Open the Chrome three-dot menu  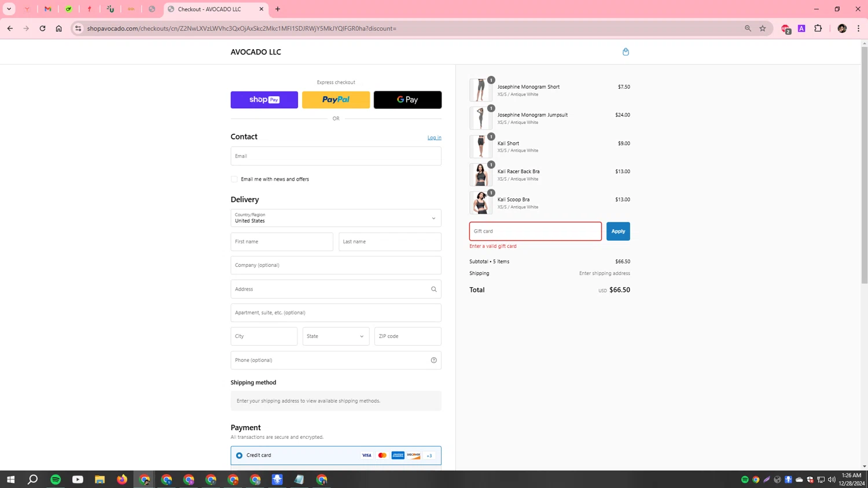(x=858, y=28)
